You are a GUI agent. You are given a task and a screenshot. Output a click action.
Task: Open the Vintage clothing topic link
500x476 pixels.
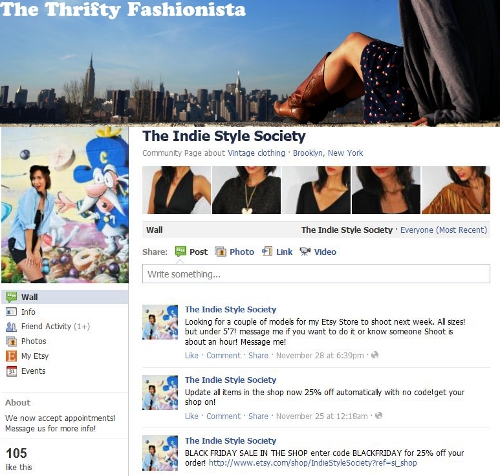(x=256, y=153)
